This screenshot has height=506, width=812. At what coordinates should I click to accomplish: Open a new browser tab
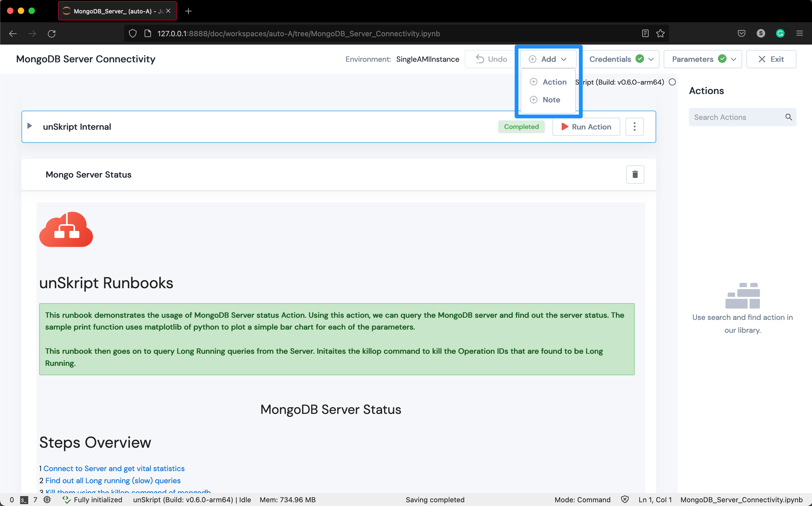coord(188,11)
